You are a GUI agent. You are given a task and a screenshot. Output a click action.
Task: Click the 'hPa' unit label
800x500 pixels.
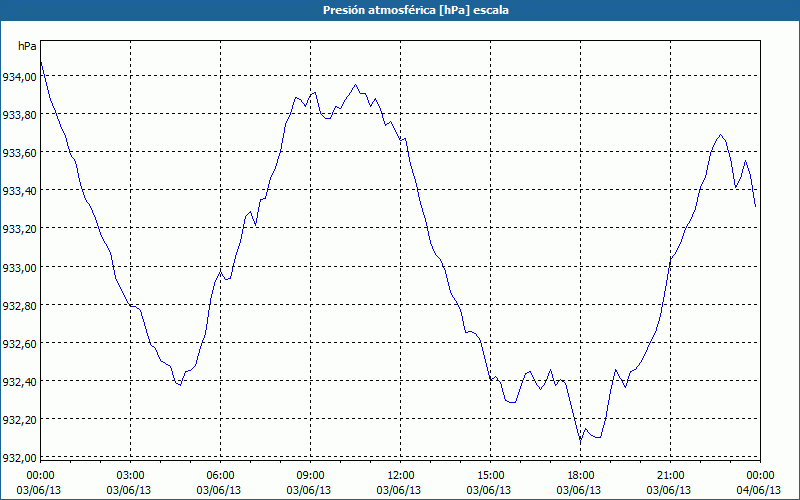tap(27, 46)
